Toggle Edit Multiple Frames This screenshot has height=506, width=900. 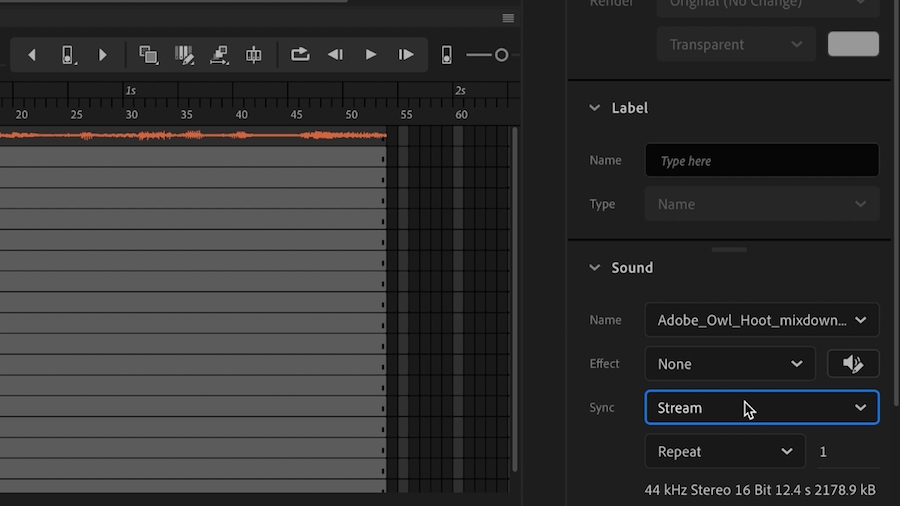pyautogui.click(x=184, y=55)
